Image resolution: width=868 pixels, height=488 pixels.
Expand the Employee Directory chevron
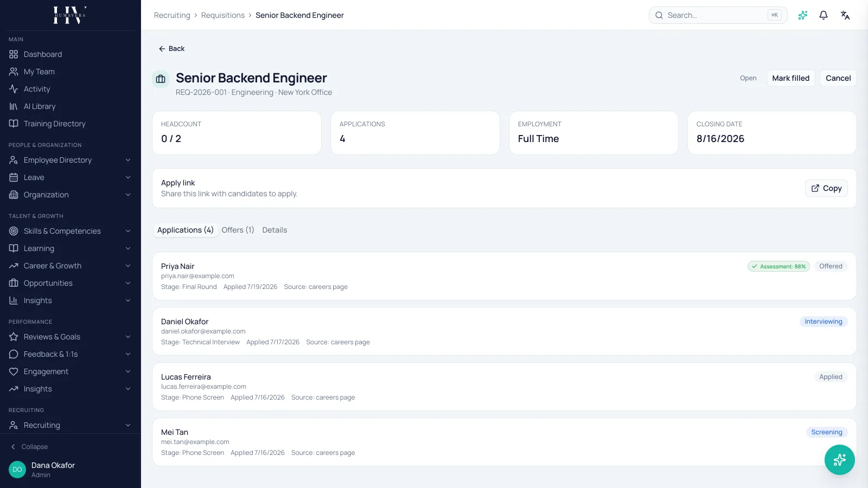128,160
